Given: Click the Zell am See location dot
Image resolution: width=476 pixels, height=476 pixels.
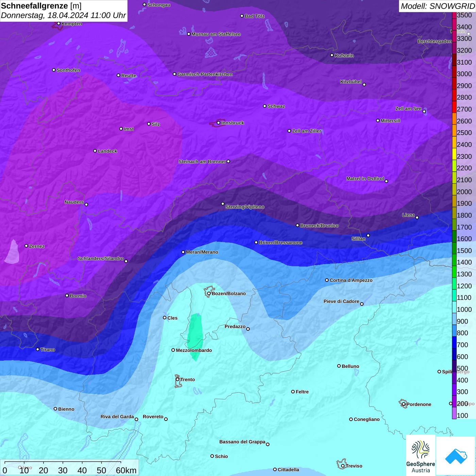Looking at the screenshot, I should [424, 111].
